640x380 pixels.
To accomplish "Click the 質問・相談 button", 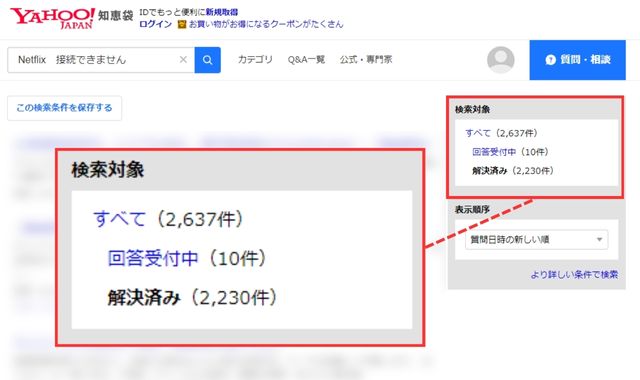I will point(577,60).
